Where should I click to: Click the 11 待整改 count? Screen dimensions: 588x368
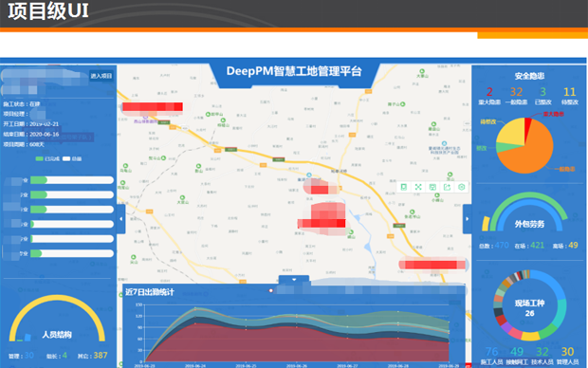(x=569, y=92)
